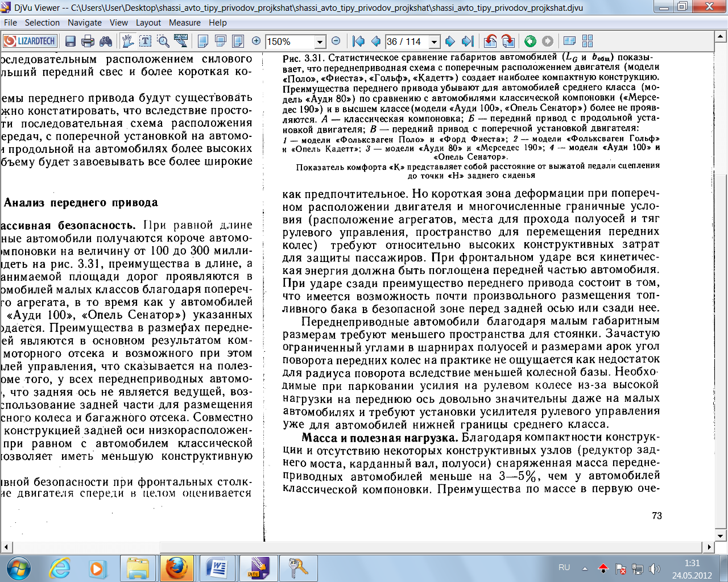Viewport: 728px width, 582px height.
Task: Switch to continuous layout icon
Action: click(220, 41)
